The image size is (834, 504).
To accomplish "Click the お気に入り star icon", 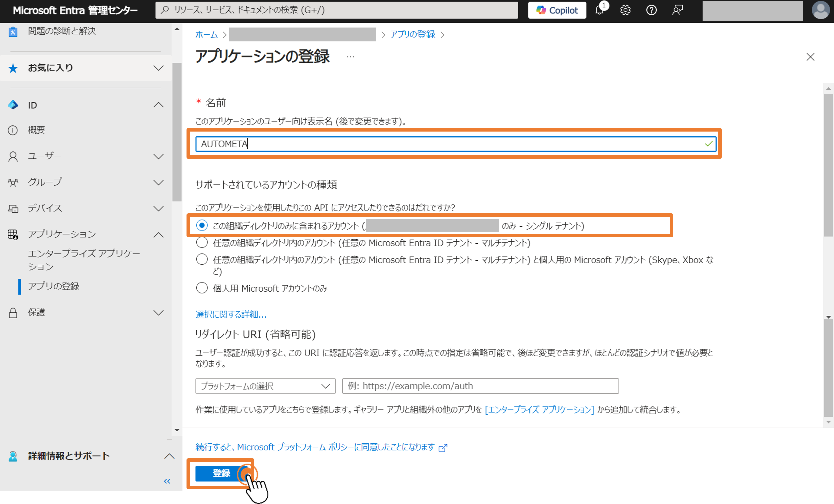I will [13, 68].
